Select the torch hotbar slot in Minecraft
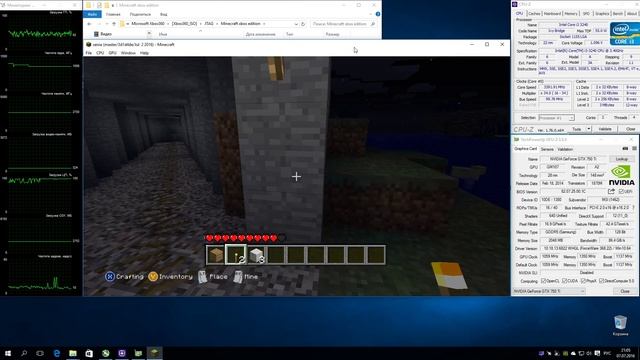This screenshot has width=640, height=360. coord(236,255)
